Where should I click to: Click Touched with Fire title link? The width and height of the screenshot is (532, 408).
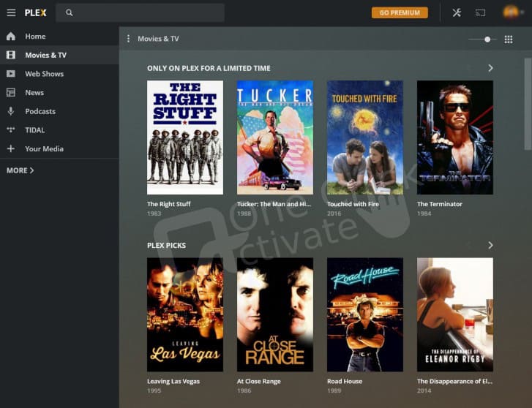click(x=353, y=204)
